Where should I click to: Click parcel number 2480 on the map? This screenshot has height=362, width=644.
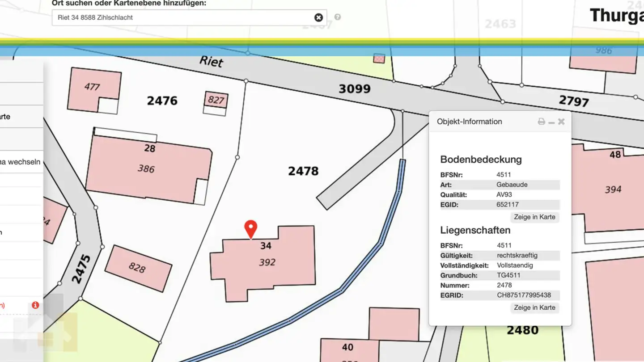522,330
